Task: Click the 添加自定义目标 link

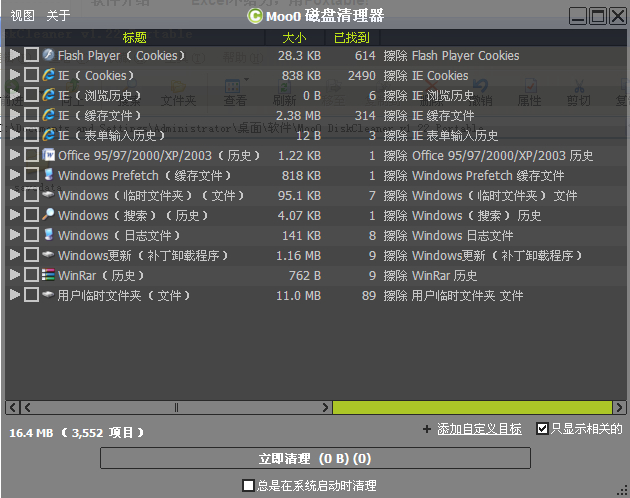Action: [x=479, y=428]
